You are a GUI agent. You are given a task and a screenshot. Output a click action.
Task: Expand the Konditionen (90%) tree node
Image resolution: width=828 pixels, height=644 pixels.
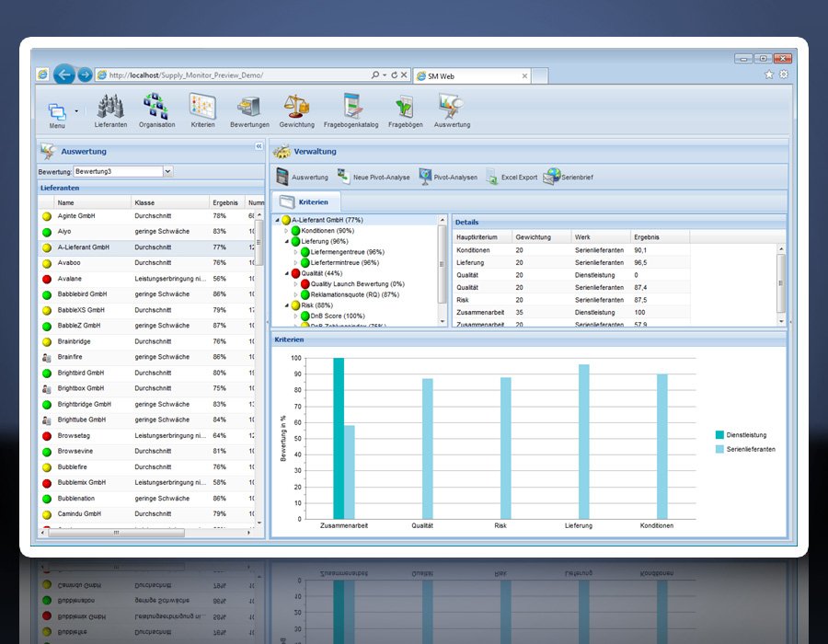(x=287, y=231)
